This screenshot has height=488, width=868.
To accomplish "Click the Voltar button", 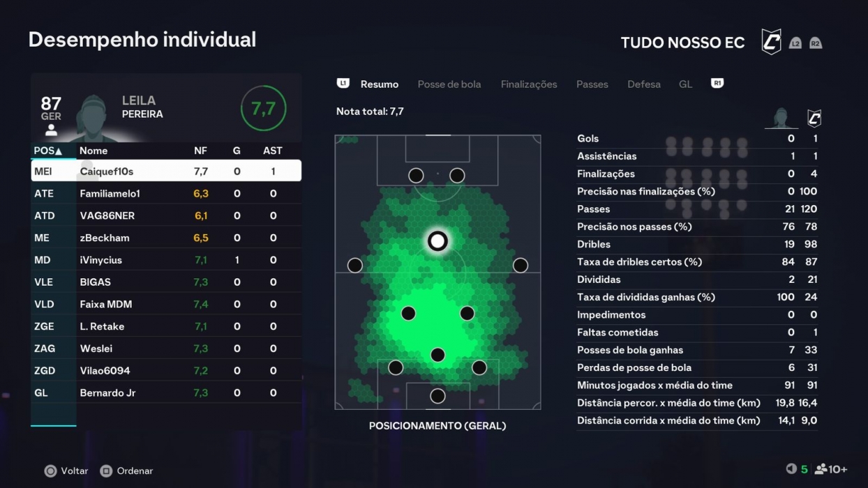I will click(65, 471).
